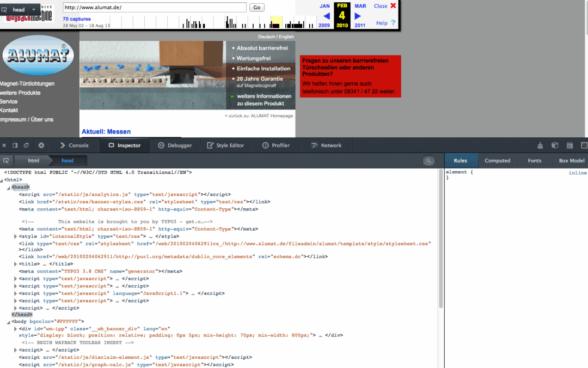
Task: Open the head node dropdown arrow in infobar
Action: (x=33, y=9)
